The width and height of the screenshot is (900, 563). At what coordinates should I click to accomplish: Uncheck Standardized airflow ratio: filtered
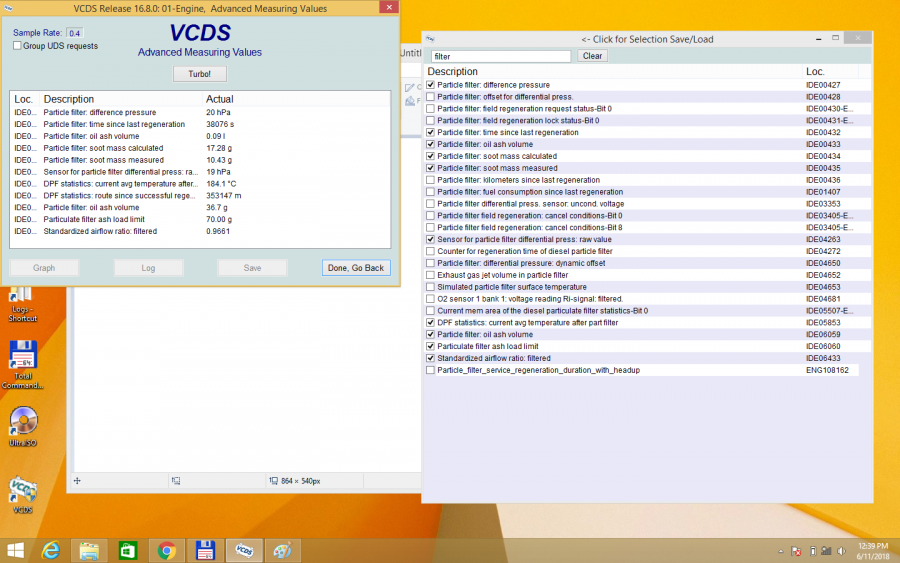pyautogui.click(x=430, y=358)
